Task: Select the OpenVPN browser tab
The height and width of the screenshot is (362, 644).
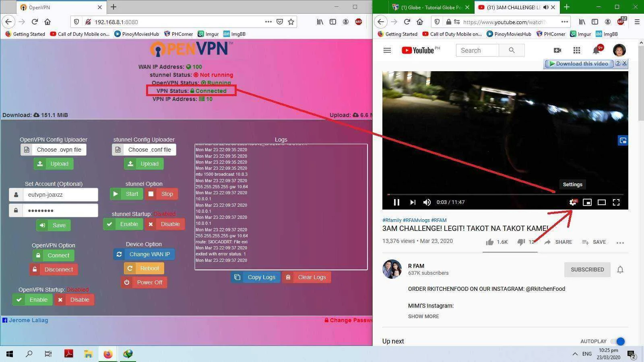Action: [x=60, y=7]
